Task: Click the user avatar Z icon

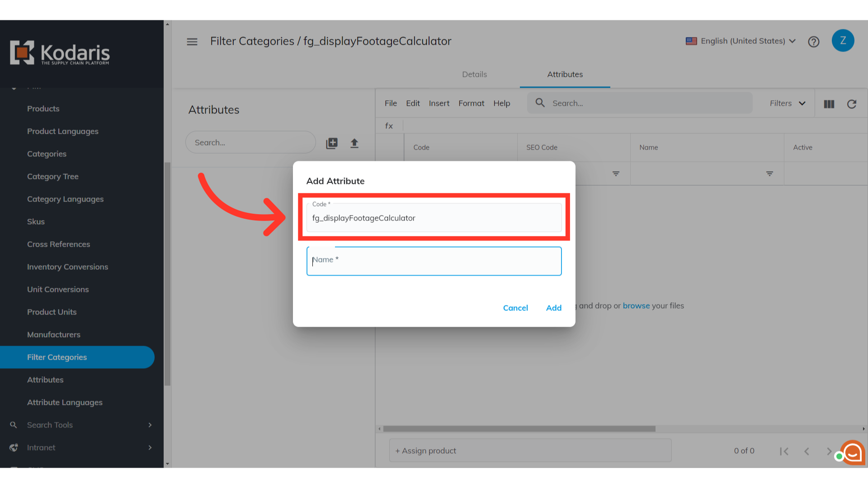Action: [x=843, y=41]
